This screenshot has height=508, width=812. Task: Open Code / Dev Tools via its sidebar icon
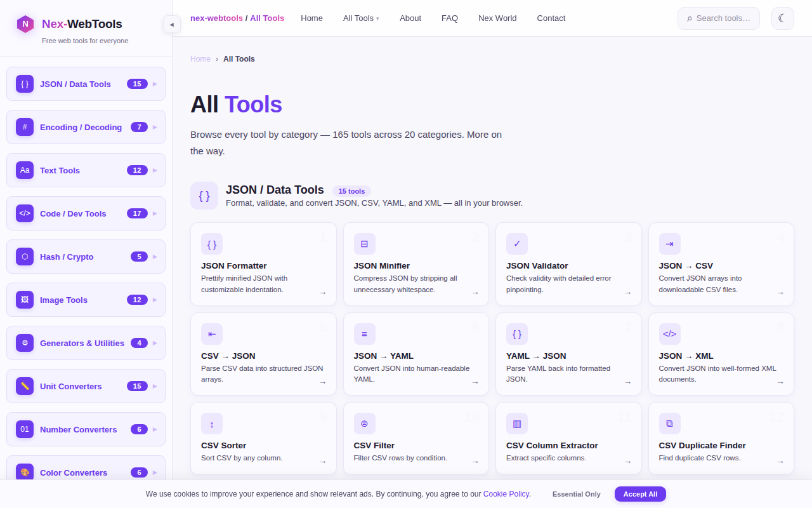(24, 213)
